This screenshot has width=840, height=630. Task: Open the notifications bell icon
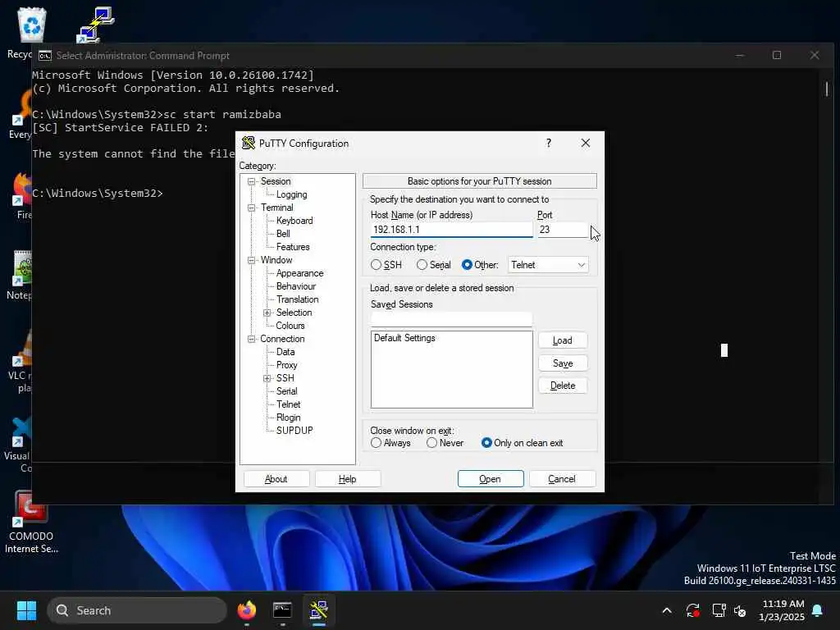(818, 610)
